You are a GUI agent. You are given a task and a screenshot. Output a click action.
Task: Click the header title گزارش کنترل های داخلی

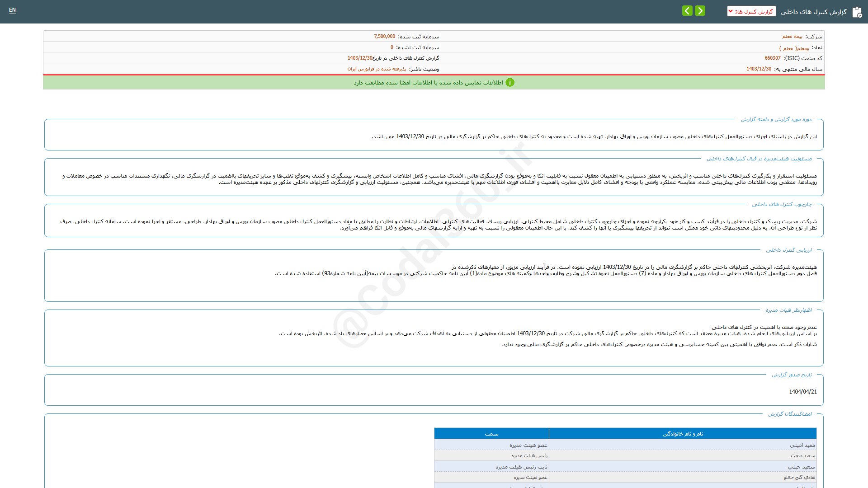814,12
